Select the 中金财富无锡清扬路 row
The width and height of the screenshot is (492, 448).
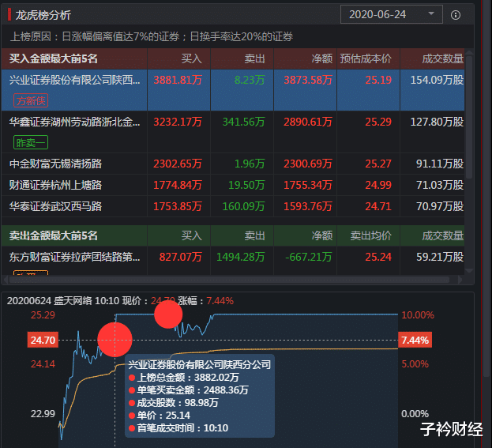pyautogui.click(x=233, y=164)
